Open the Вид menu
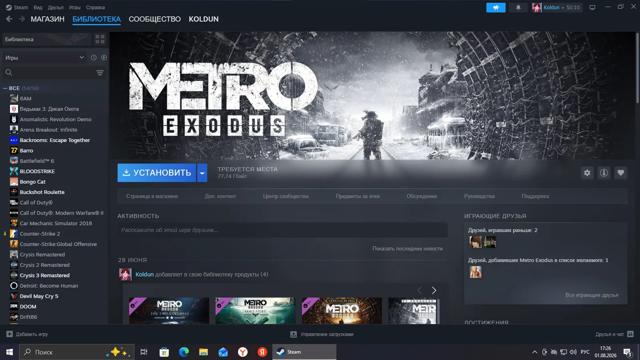Screen dimensions: 640x360 coord(38,7)
